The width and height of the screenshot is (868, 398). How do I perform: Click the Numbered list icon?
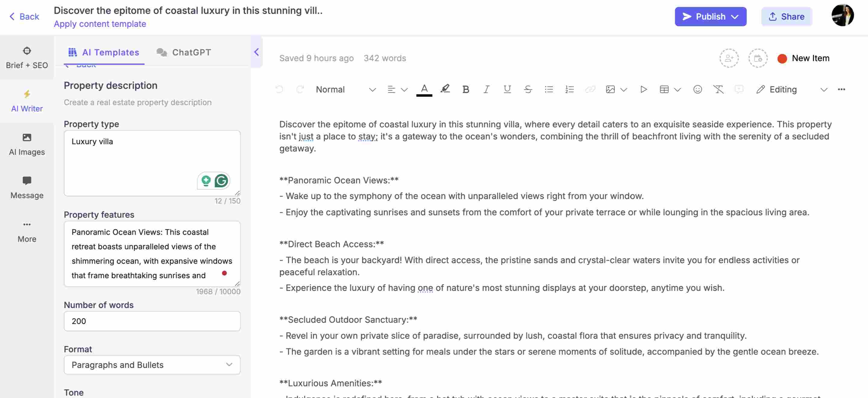(x=569, y=89)
